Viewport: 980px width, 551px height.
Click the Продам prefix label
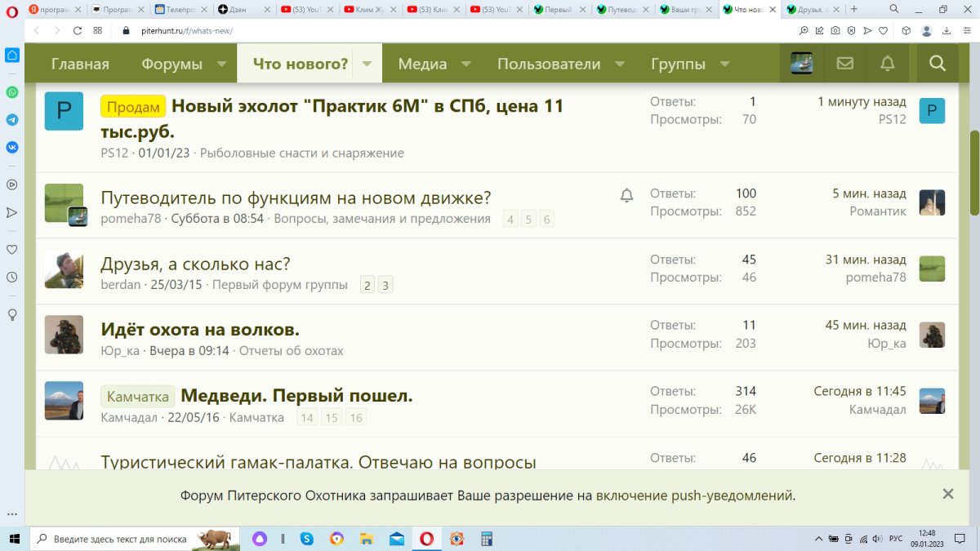[133, 106]
